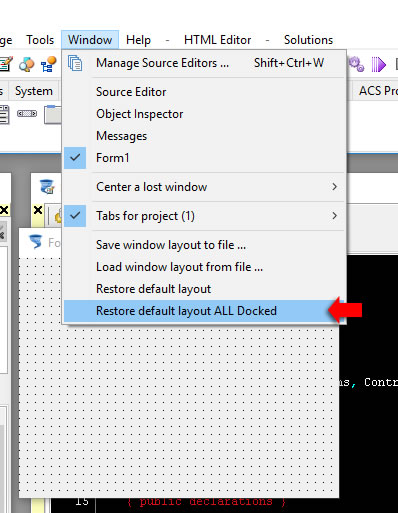Screen dimensions: 398x513
Task: Expand the Tabs for project submenu arrow
Action: coord(335,216)
